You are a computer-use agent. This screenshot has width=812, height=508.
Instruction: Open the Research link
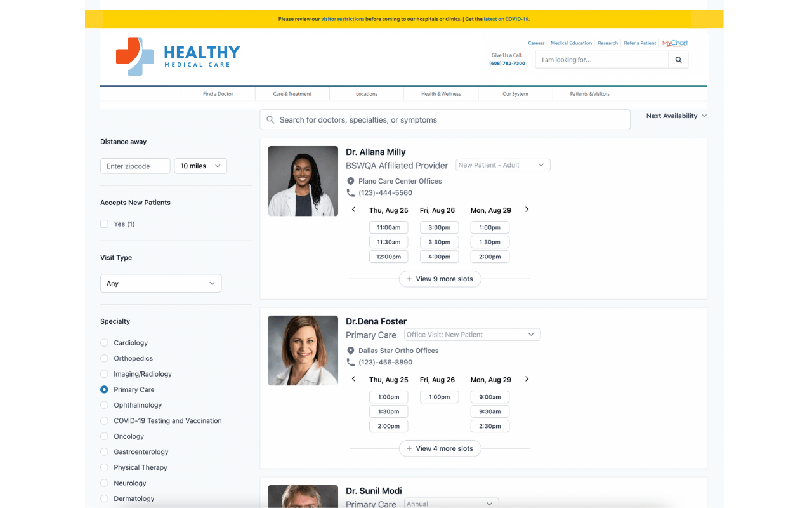(x=608, y=43)
